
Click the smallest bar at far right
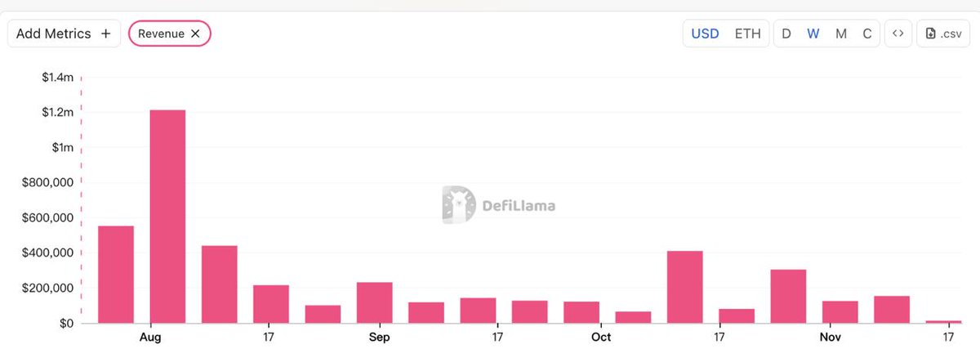coord(943,321)
